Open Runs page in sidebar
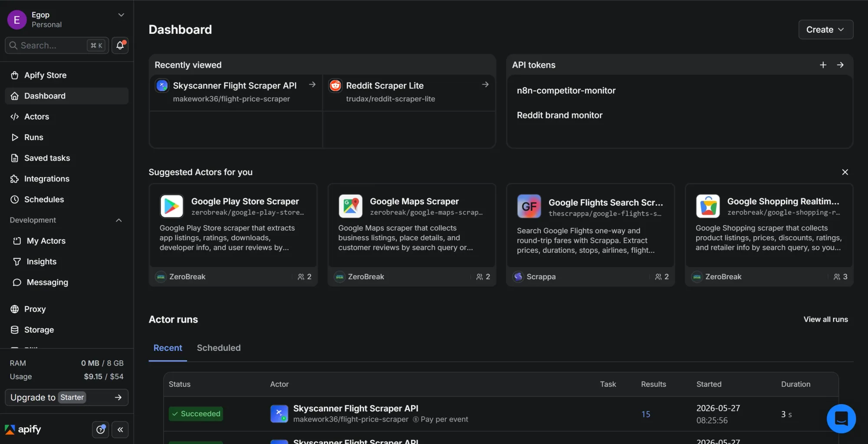 (x=66, y=137)
